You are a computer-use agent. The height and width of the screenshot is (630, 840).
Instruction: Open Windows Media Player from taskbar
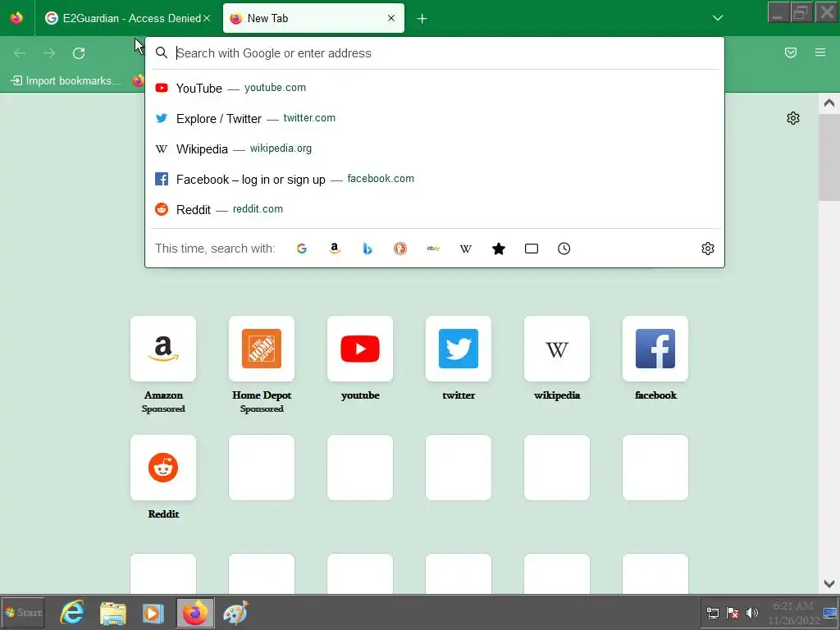point(153,613)
